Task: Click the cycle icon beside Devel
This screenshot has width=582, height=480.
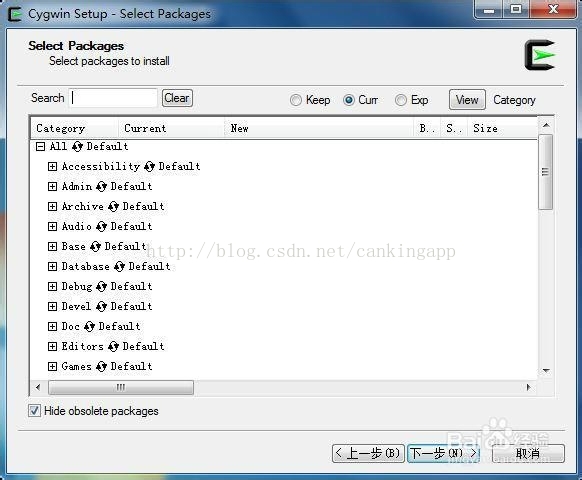Action: coord(101,307)
